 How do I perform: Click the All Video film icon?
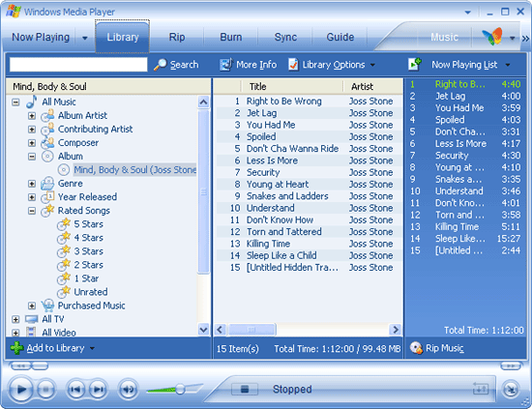[31, 333]
